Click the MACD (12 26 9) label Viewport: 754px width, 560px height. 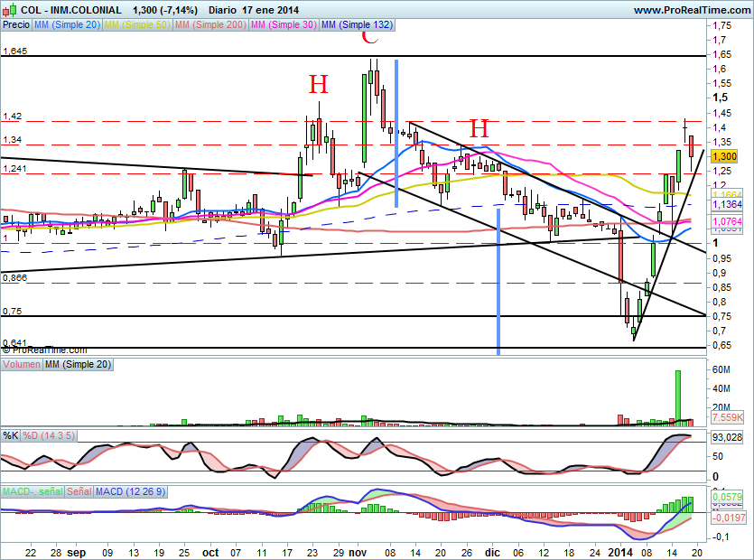[x=132, y=491]
